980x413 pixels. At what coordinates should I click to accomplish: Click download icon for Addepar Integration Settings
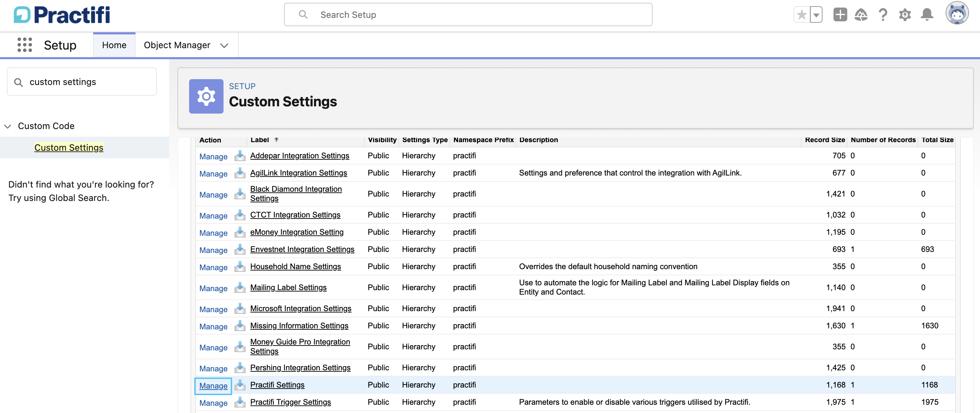click(x=240, y=156)
